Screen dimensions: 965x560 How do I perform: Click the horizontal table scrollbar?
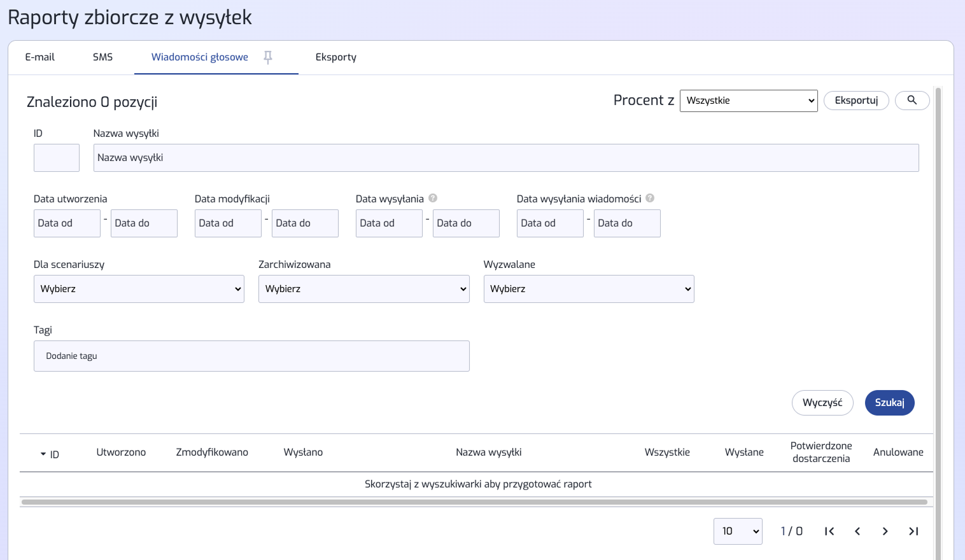pos(474,502)
